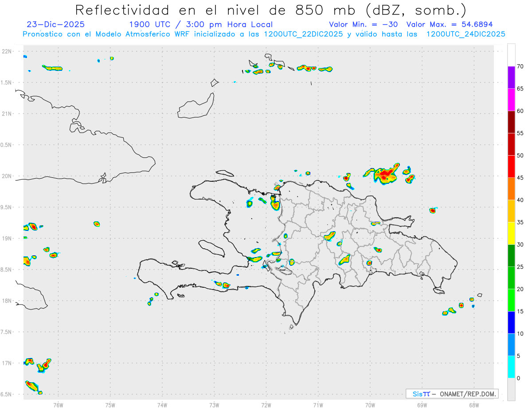Viewport: 532px width, 411px height.
Task: Click the colorbar label '70'
Action: 520,67
